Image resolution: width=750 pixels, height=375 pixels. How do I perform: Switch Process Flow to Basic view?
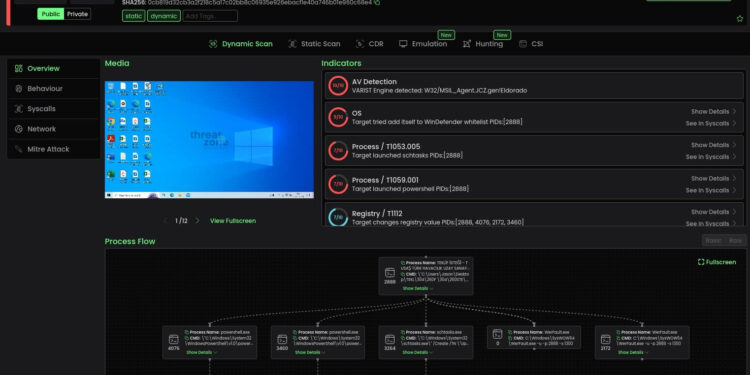click(713, 241)
